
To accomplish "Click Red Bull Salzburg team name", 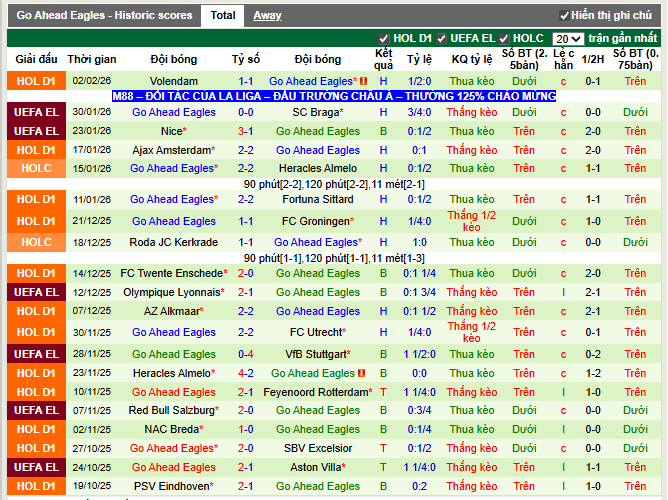I will pos(174,410).
